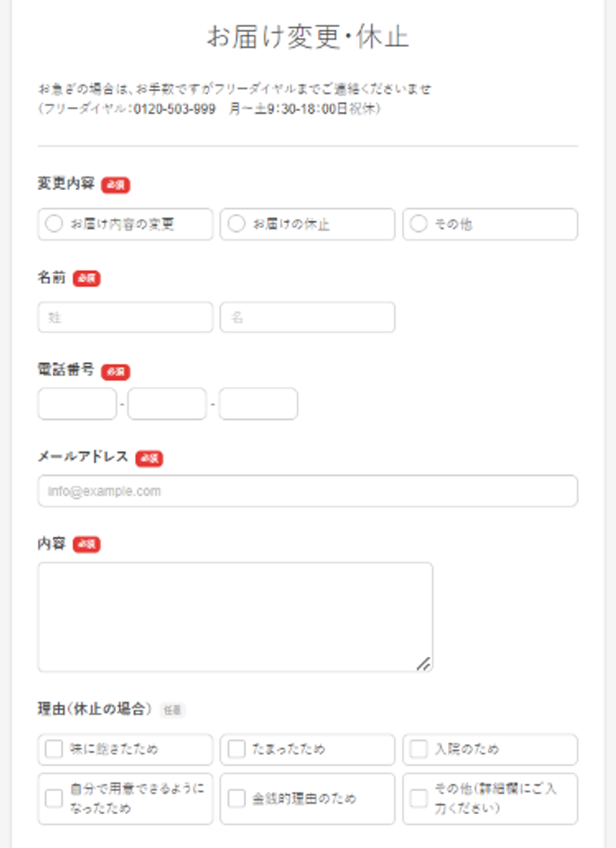
Task: Click the 任意 badge beside 理由
Action: coord(172,710)
